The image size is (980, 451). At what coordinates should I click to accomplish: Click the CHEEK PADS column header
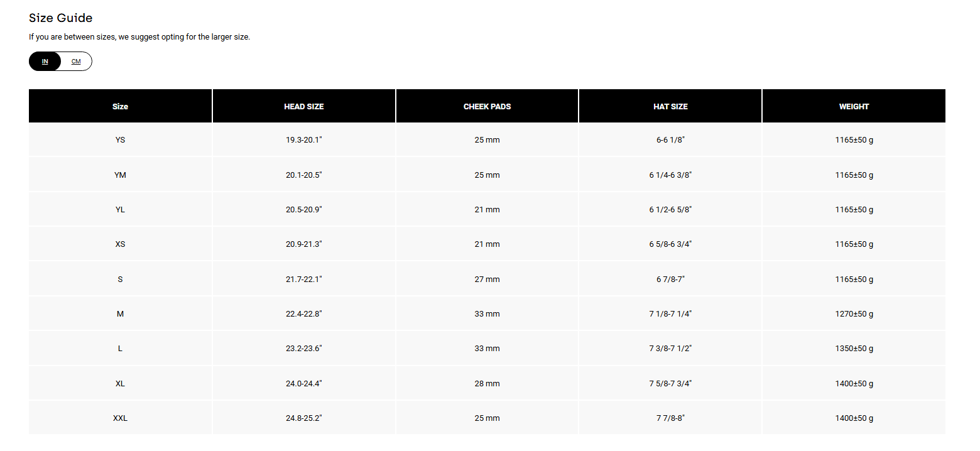click(x=487, y=107)
